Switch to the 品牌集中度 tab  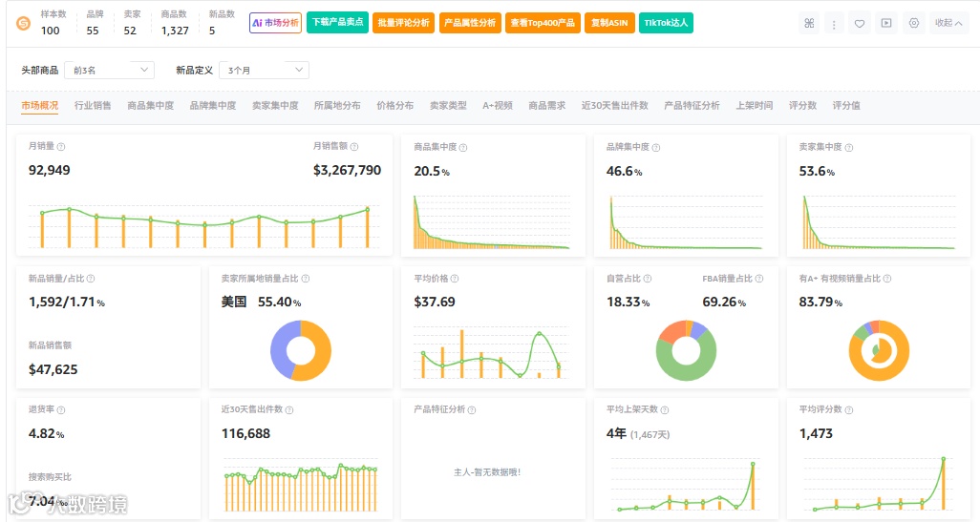pos(212,106)
